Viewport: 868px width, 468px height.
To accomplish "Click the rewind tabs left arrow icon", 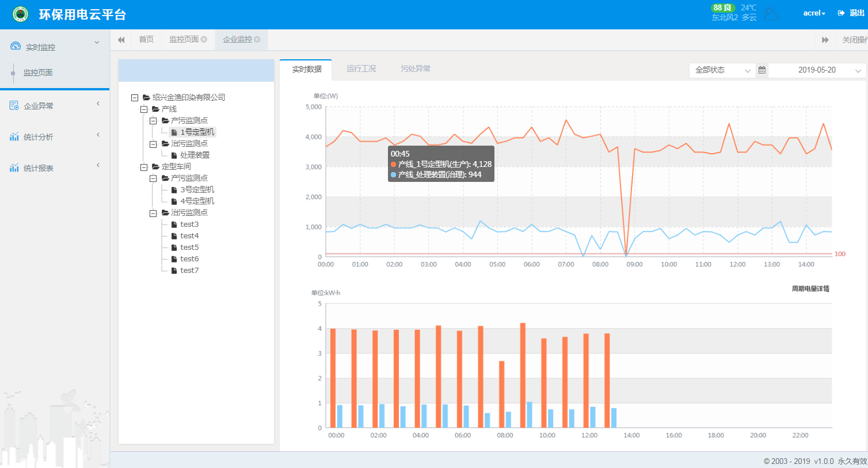I will coord(121,40).
